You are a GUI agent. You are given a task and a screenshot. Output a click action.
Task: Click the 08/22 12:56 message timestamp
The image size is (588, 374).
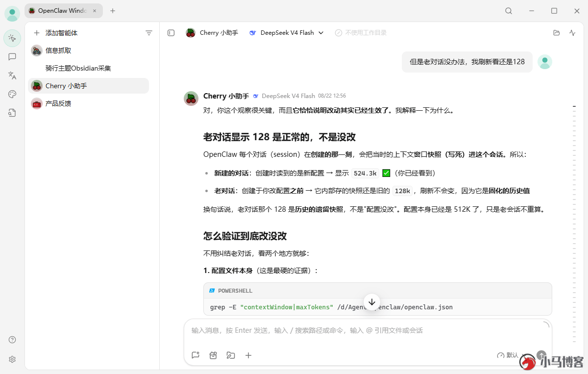point(332,96)
